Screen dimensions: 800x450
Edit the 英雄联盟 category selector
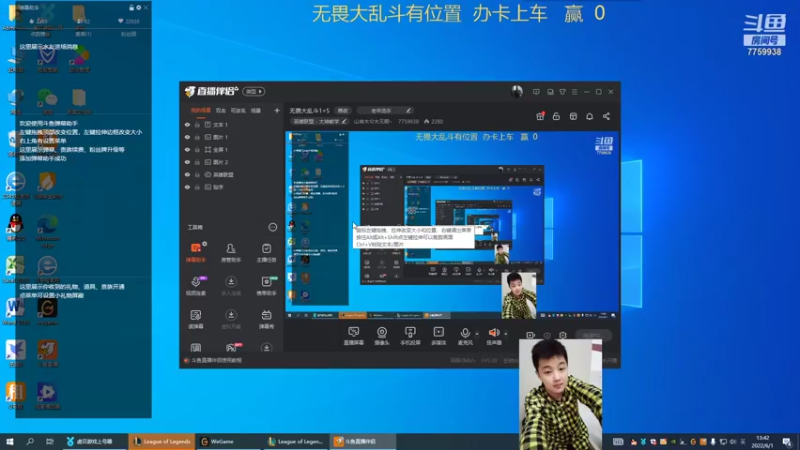320,121
